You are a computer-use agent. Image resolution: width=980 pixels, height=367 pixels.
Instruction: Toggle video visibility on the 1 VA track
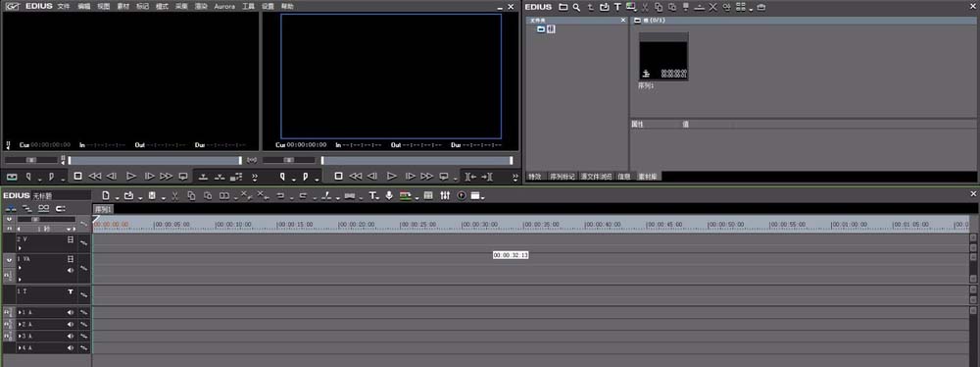coord(71,258)
